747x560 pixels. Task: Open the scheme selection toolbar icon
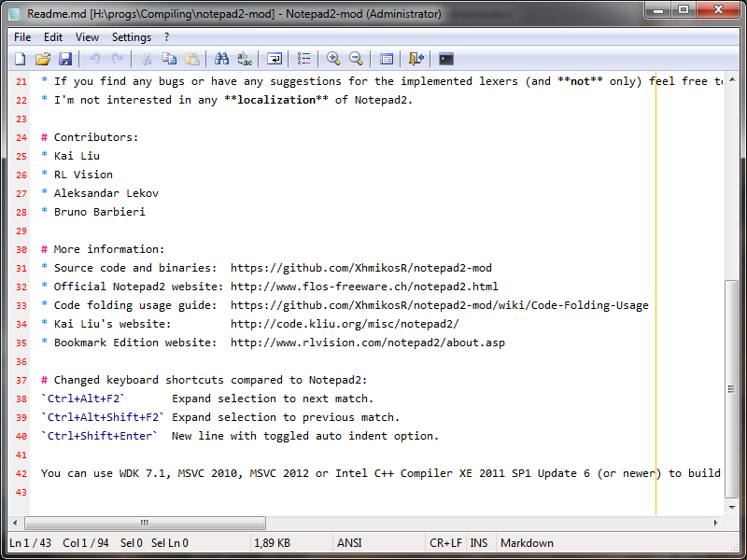(386, 59)
